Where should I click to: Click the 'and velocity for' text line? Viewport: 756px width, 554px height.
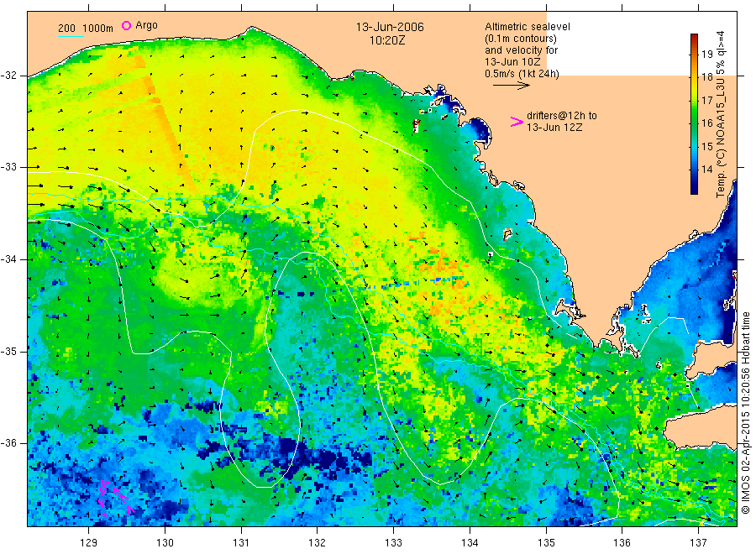[x=521, y=50]
